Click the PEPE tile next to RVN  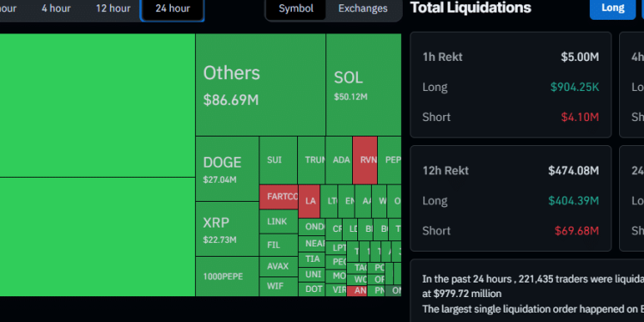[x=389, y=161]
